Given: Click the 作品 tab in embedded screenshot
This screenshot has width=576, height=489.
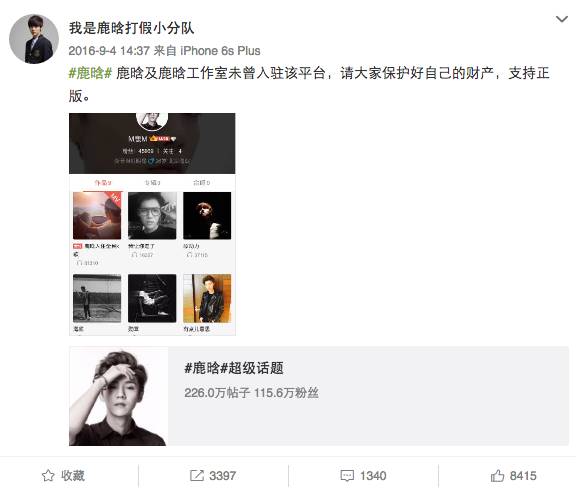Looking at the screenshot, I should coord(102,183).
